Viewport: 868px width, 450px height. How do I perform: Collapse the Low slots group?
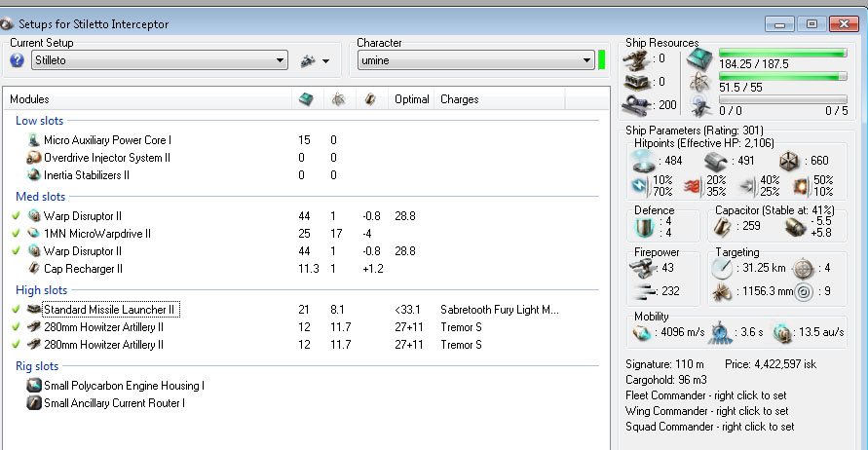coord(39,121)
